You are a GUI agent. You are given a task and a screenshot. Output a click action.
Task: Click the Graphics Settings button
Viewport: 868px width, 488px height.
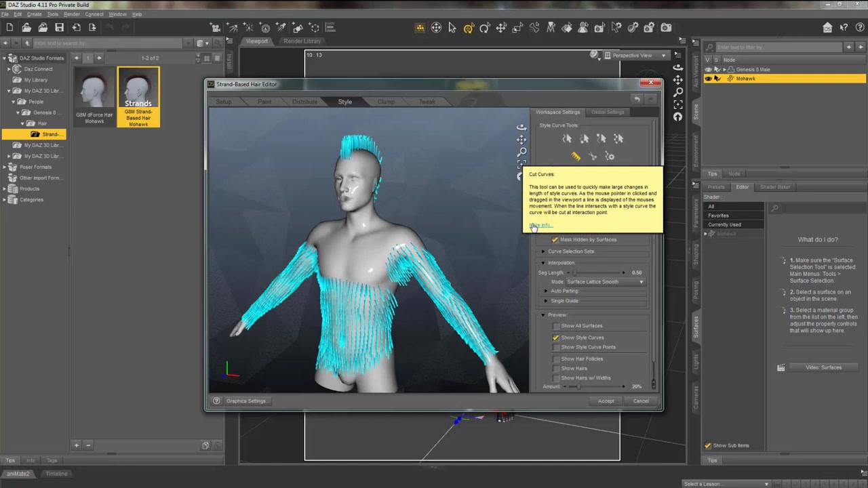click(246, 401)
